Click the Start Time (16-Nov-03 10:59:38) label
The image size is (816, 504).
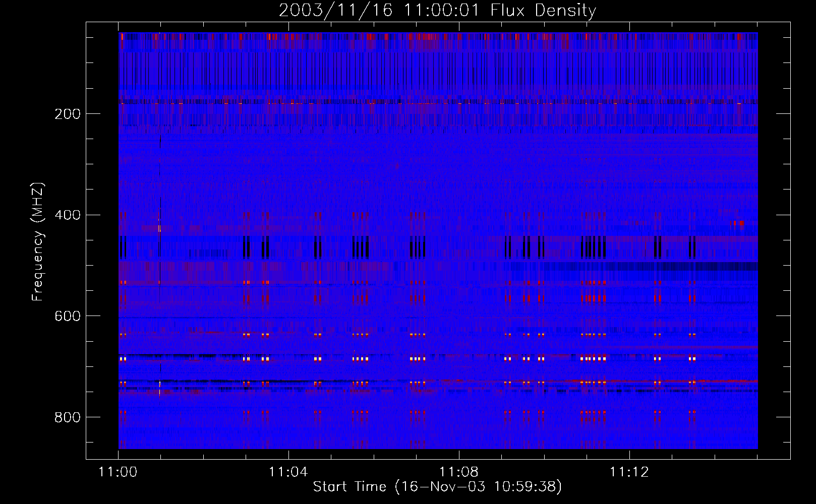[437, 487]
